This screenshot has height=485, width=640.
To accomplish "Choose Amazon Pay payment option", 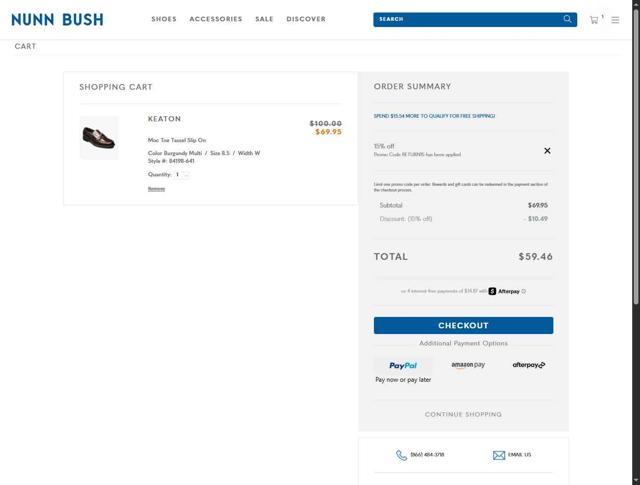I will (468, 366).
